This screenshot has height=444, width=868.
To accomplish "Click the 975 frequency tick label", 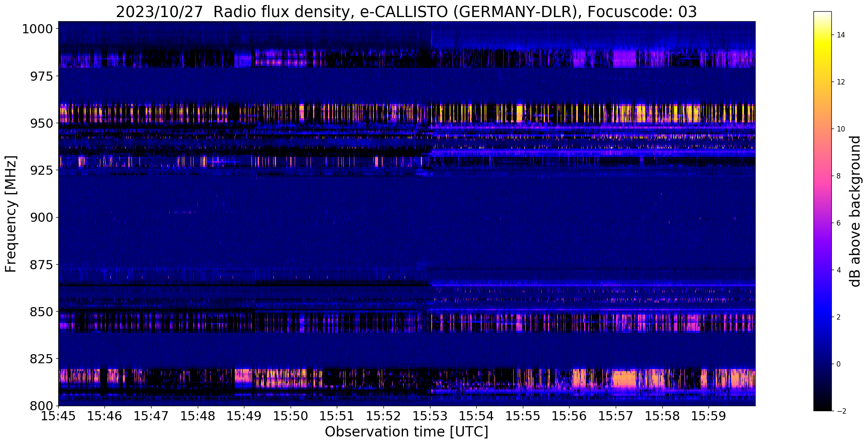I will pos(41,76).
